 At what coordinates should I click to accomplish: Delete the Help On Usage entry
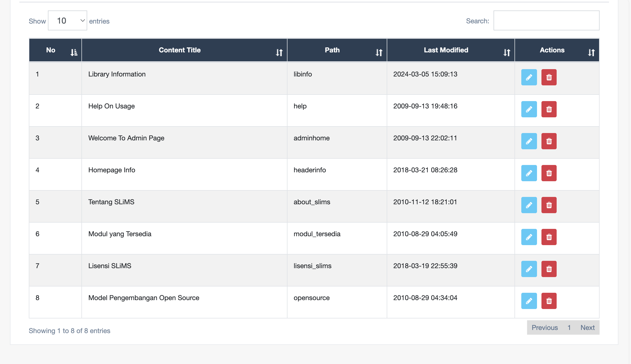(549, 109)
